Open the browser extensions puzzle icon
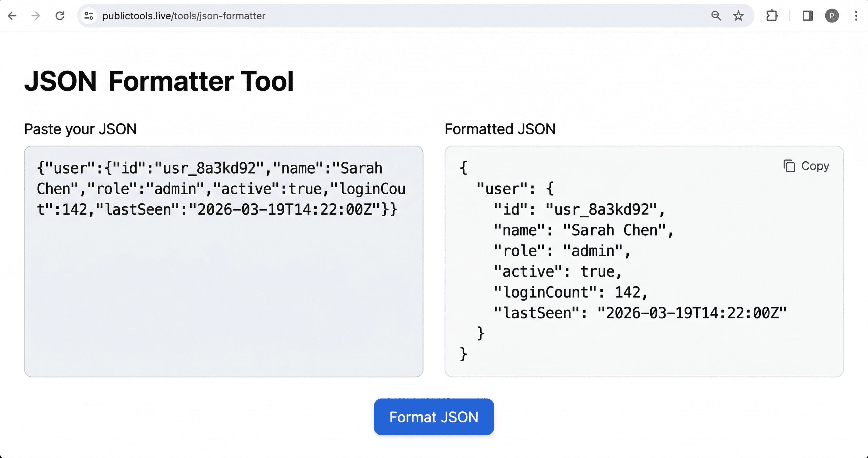Viewport: 868px width, 458px height. [x=772, y=16]
